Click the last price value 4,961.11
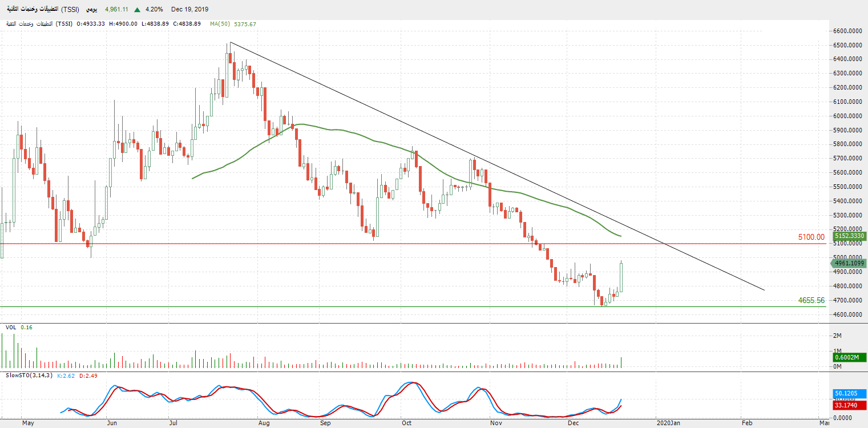 point(117,10)
